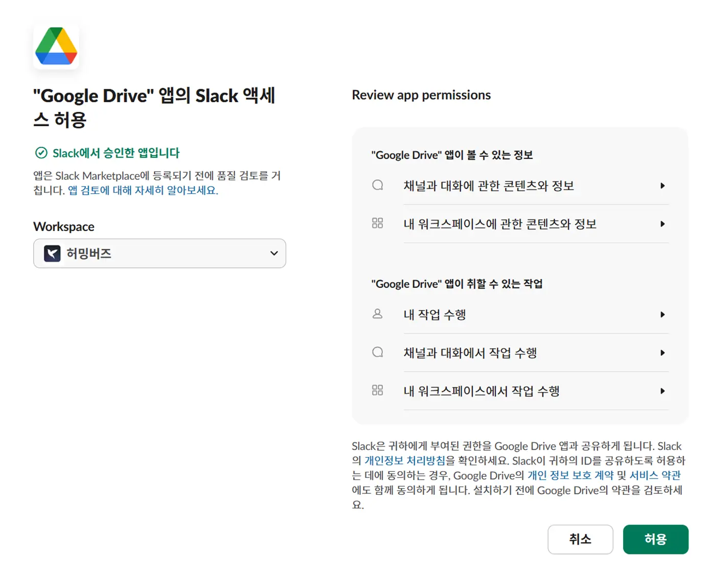Open the 앱 검토에 대해 자세히 알아보세요 link
The image size is (728, 575).
(x=143, y=190)
